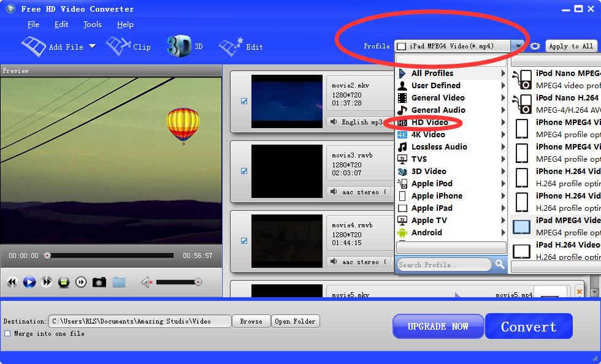Stop the preview playback
Viewport: 601px width, 364px height.
click(x=64, y=282)
